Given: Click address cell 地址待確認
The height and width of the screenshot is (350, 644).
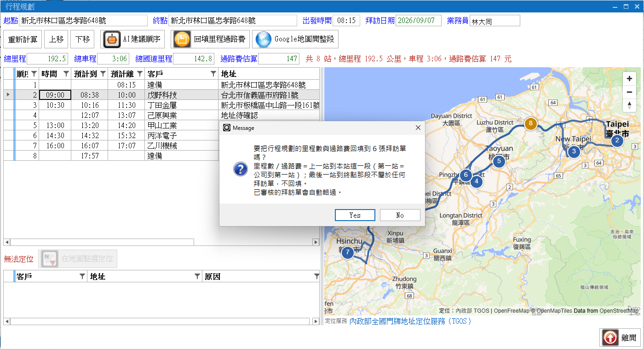Looking at the screenshot, I should [269, 115].
